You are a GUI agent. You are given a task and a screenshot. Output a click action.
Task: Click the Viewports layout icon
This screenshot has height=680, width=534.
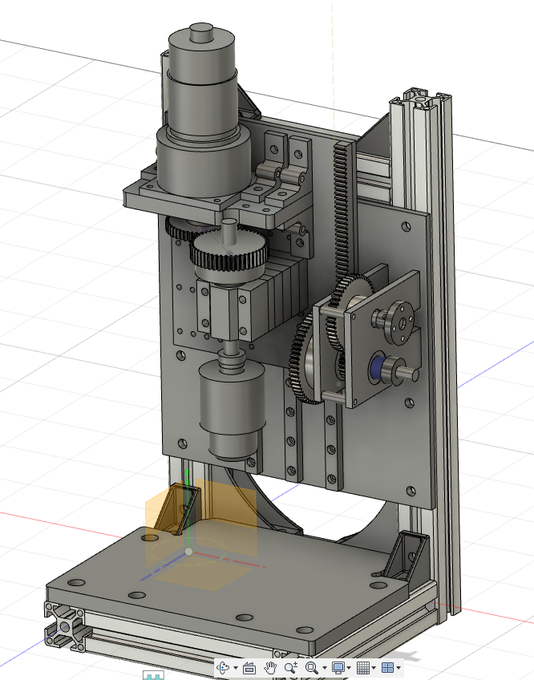point(387,667)
